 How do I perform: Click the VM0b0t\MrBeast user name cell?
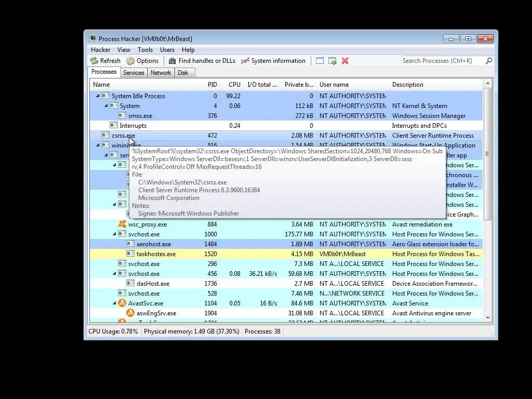tap(342, 254)
